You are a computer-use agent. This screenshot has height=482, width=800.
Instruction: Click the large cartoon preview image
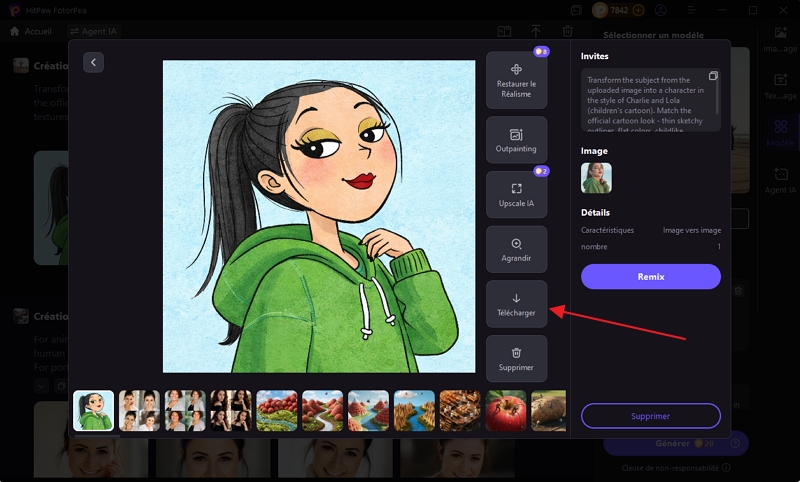pyautogui.click(x=319, y=216)
